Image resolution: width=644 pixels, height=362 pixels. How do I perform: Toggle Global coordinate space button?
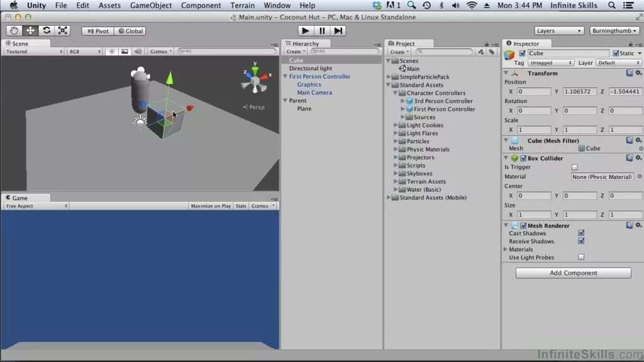pyautogui.click(x=130, y=31)
